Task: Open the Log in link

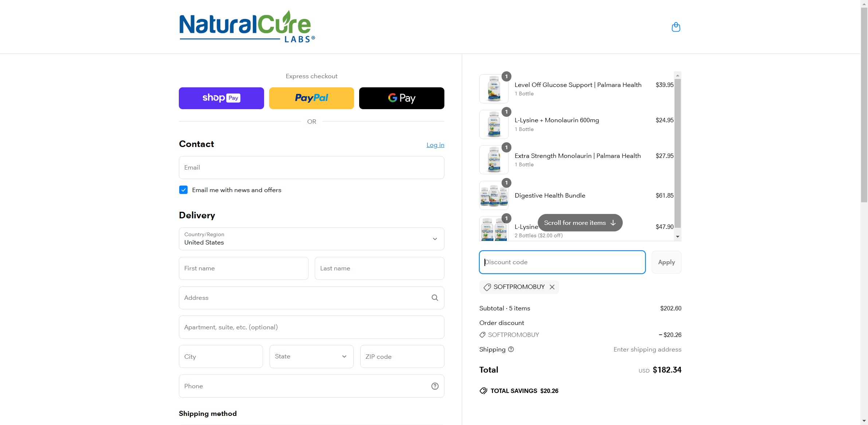Action: (435, 145)
